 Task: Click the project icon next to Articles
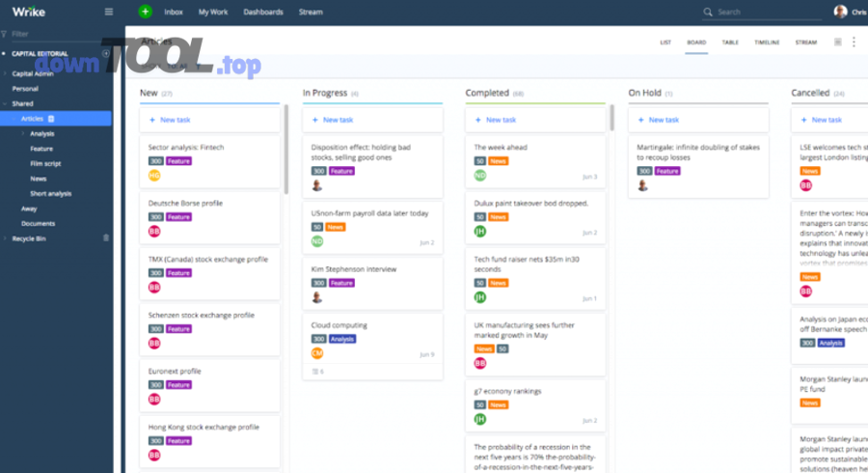click(51, 119)
